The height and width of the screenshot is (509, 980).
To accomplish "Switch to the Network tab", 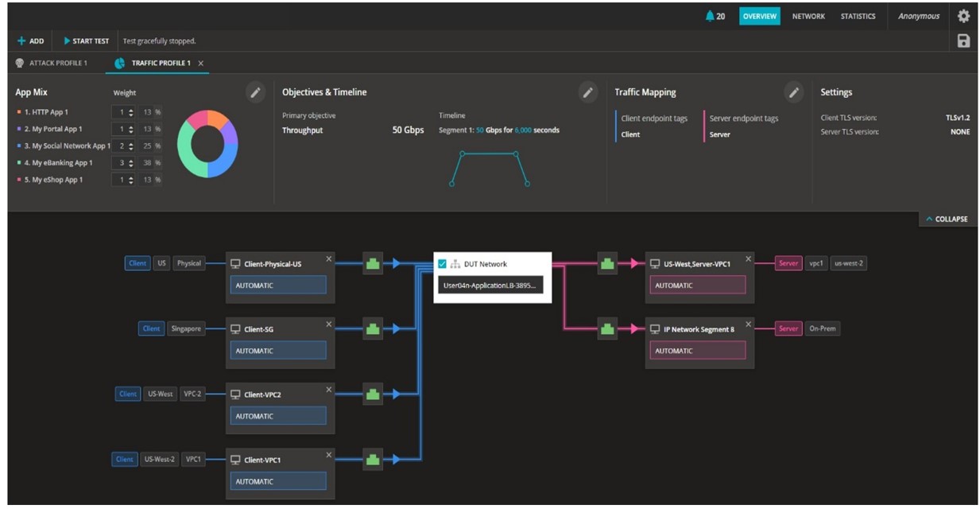I will [808, 16].
